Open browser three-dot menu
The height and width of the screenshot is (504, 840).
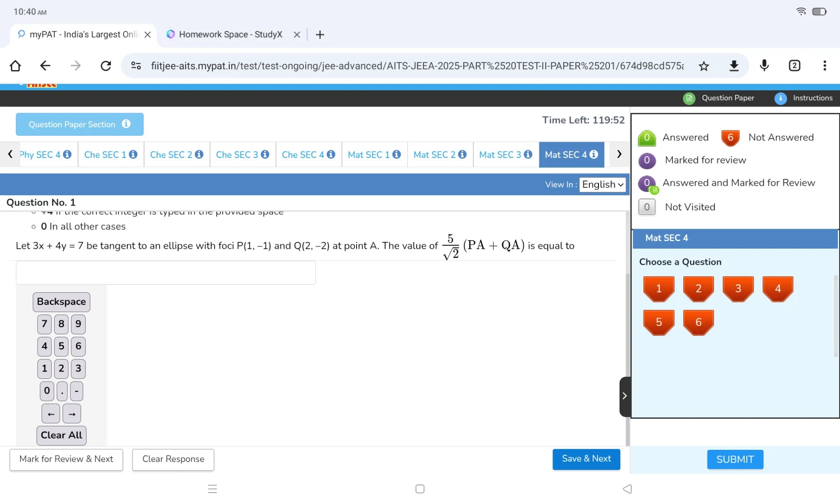pos(824,66)
